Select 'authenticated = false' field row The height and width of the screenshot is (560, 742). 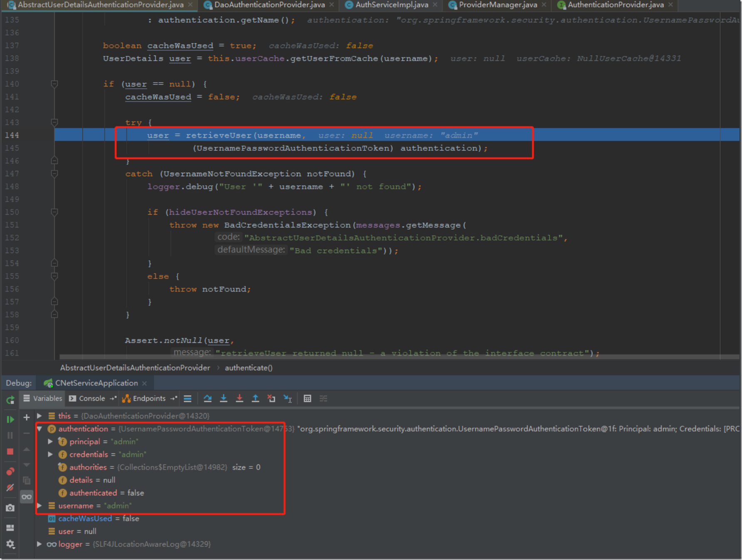click(102, 493)
